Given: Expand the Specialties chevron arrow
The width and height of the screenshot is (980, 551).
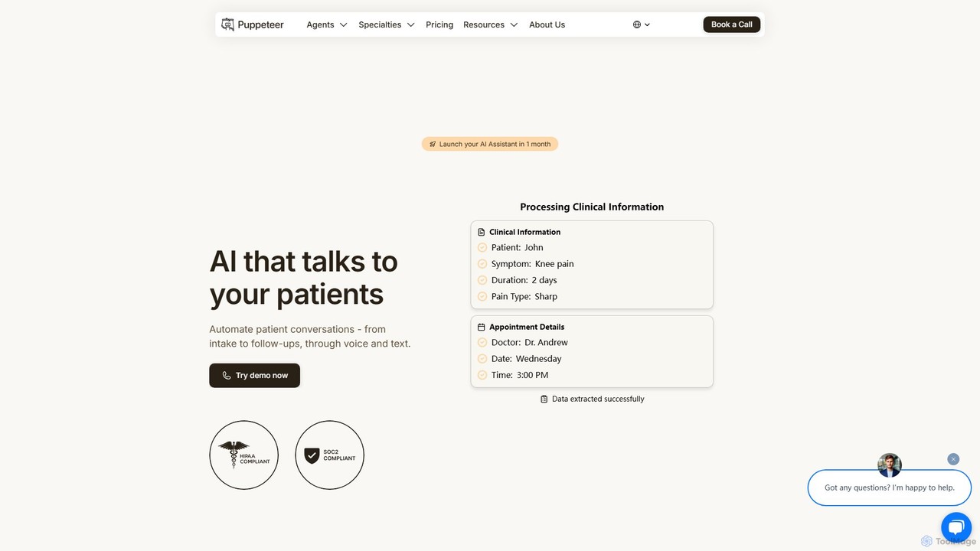Looking at the screenshot, I should coord(411,24).
